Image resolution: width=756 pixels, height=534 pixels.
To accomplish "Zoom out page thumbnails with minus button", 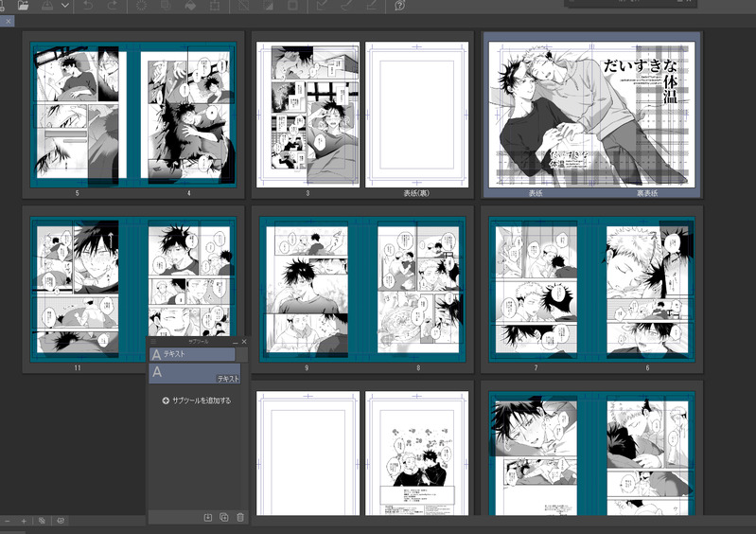I will (x=7, y=521).
